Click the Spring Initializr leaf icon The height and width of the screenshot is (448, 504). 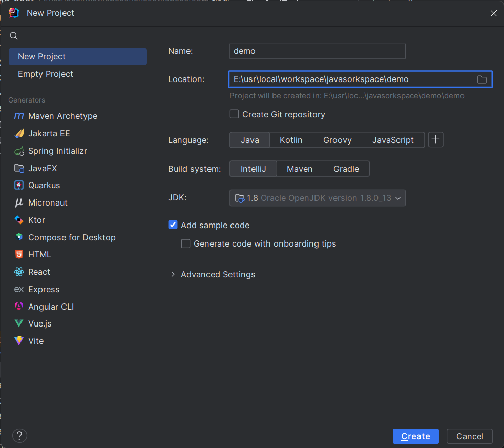(x=19, y=151)
